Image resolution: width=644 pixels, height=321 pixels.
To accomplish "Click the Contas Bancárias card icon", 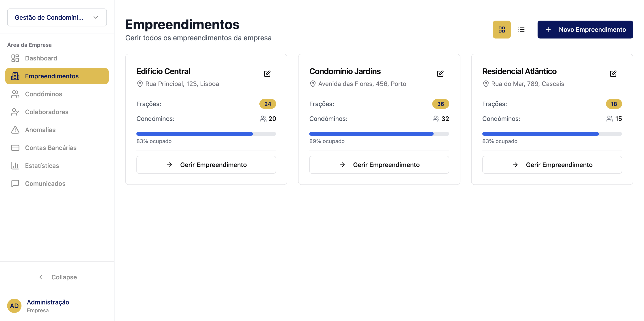I will (x=15, y=148).
